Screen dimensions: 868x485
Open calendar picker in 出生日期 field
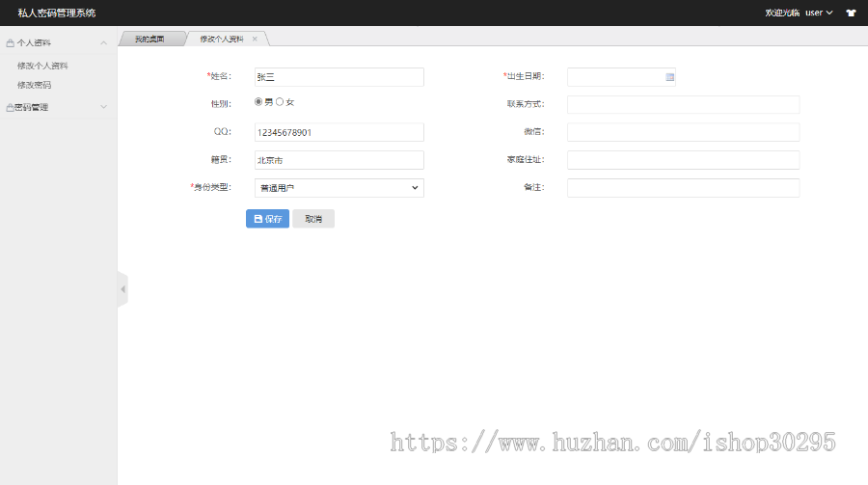point(670,77)
